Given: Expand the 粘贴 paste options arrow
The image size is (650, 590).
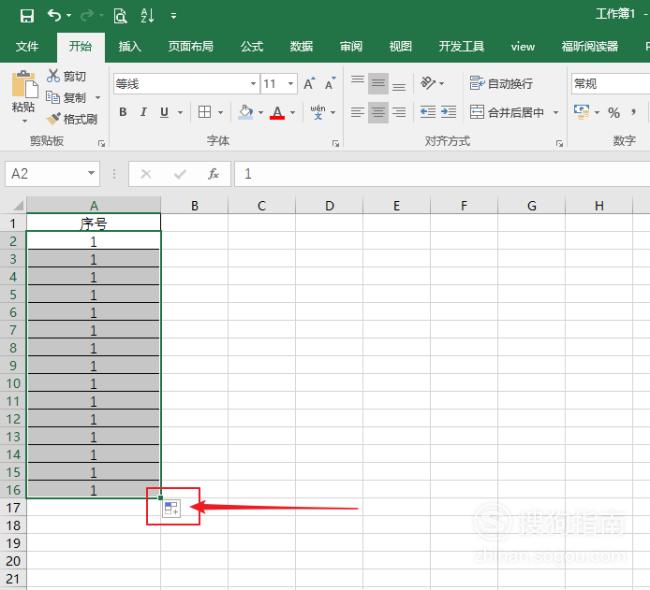Looking at the screenshot, I should 24,121.
